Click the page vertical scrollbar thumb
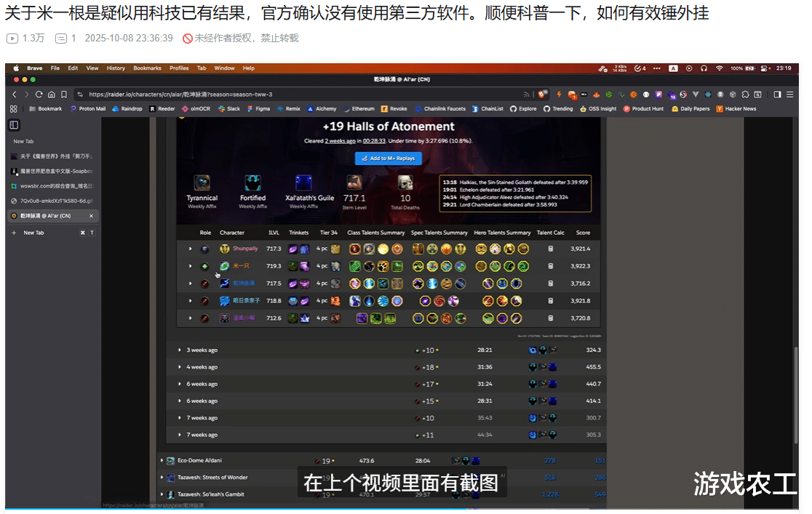The image size is (812, 514). 796,395
